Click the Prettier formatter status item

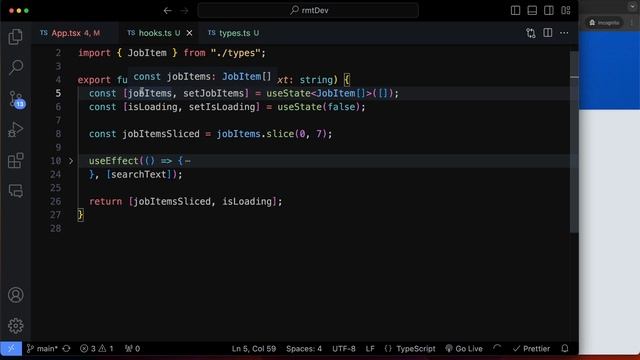(531, 349)
